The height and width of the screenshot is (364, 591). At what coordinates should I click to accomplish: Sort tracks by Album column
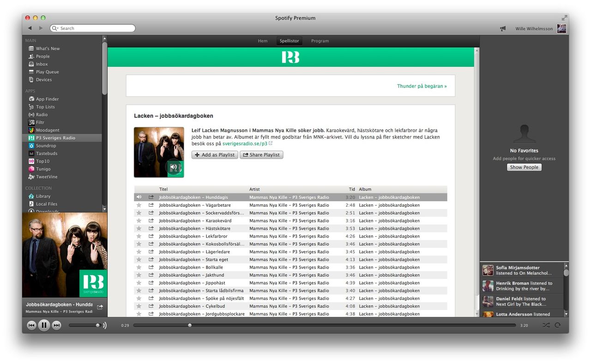coord(402,189)
